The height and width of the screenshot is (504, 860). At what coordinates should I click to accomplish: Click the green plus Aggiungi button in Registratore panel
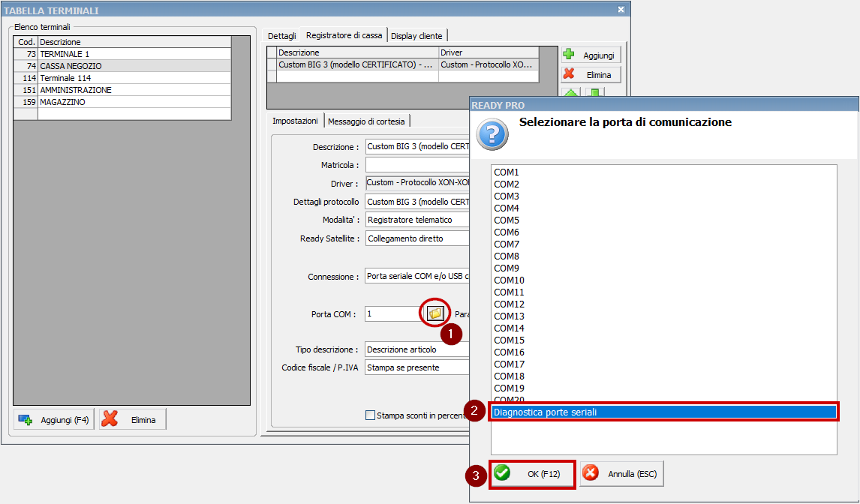coord(591,55)
